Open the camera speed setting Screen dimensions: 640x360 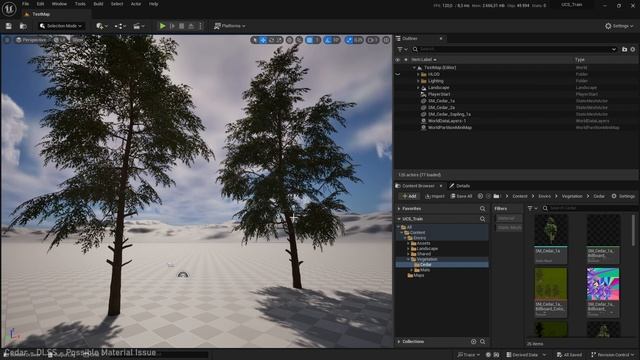point(372,40)
